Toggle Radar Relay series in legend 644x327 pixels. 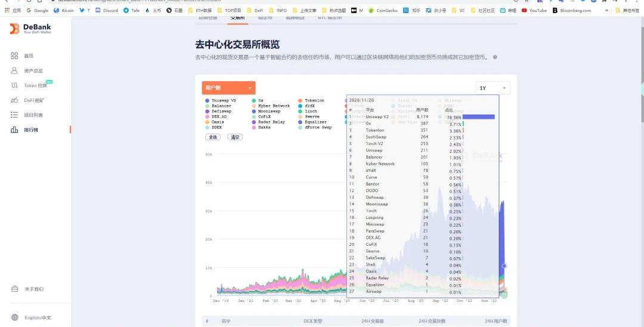(268, 122)
